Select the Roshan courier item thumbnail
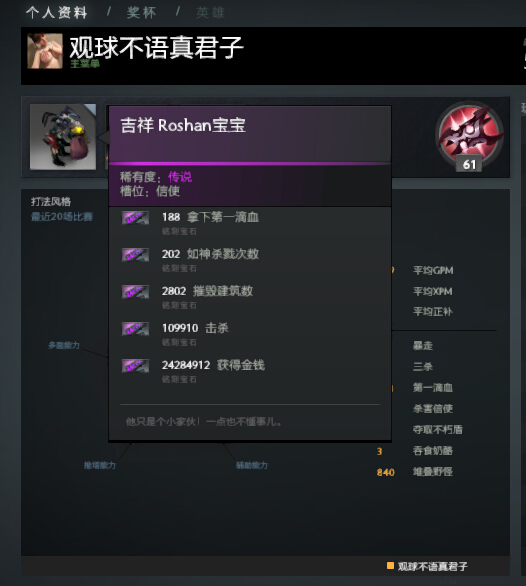The height and width of the screenshot is (586, 526). pyautogui.click(x=63, y=137)
